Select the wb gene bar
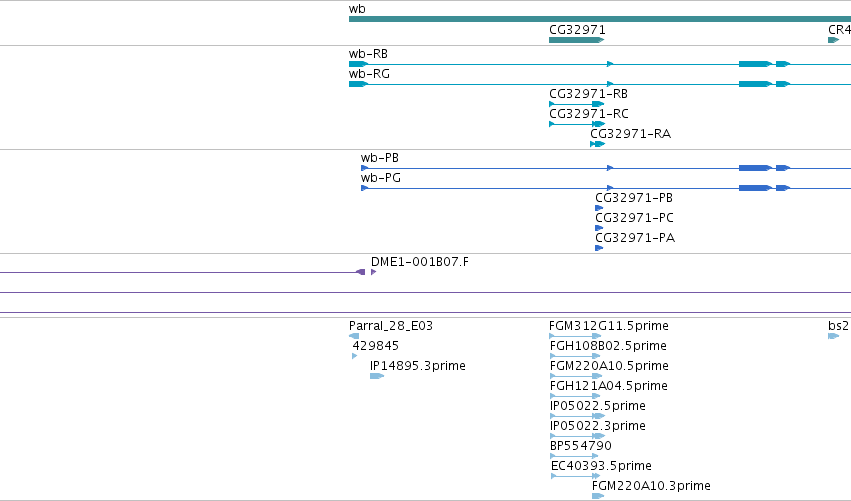The height and width of the screenshot is (501, 851). point(600,19)
